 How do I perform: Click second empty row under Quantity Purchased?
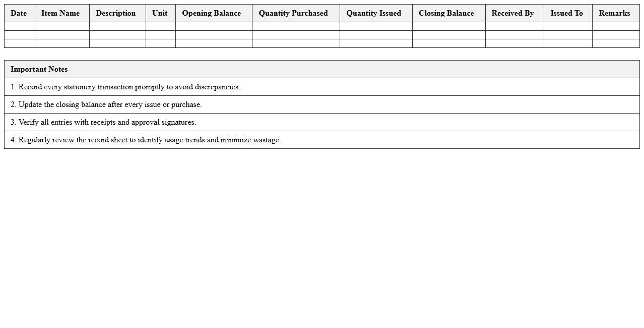[x=296, y=35]
